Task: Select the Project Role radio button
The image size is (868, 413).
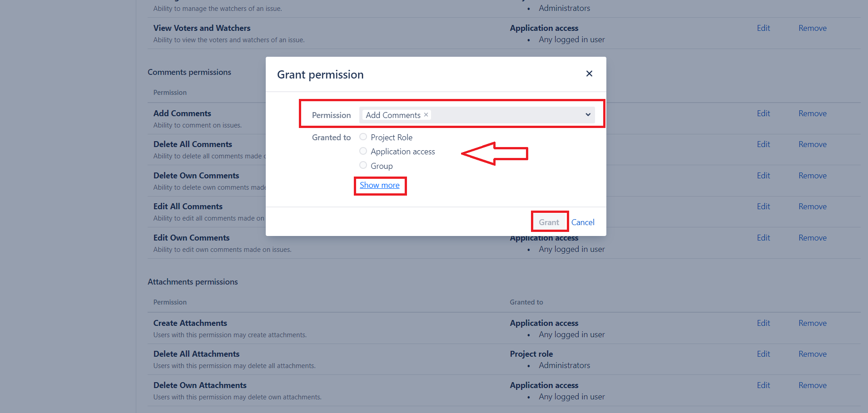Action: click(363, 137)
